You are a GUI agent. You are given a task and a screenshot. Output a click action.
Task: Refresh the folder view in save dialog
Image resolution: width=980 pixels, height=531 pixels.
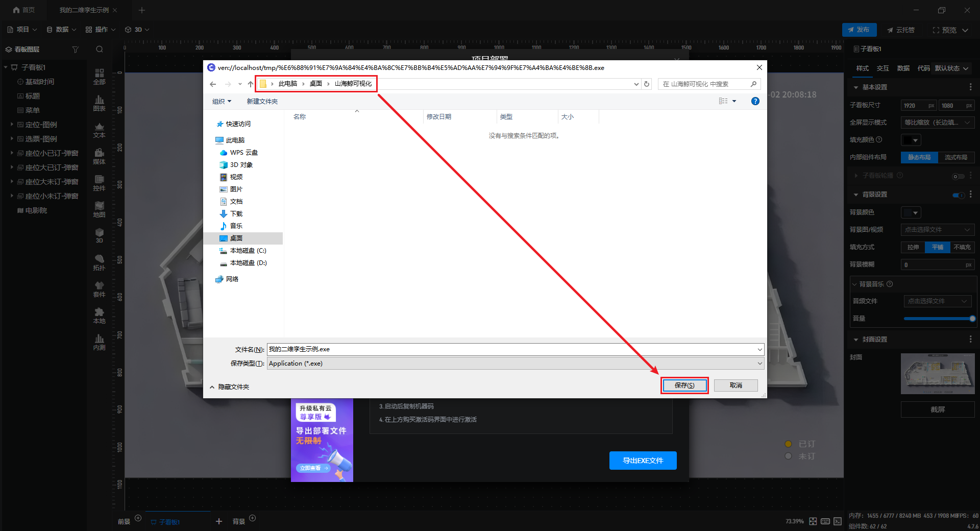coord(647,84)
